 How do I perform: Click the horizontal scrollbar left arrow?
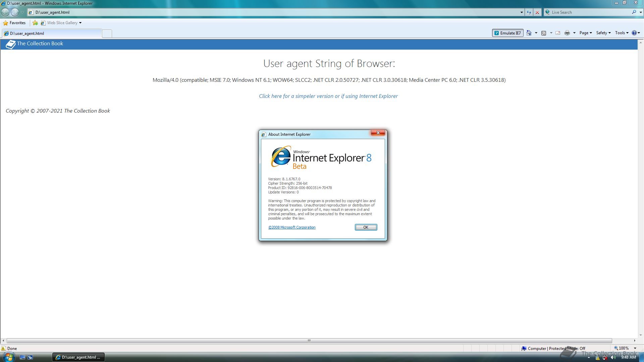[x=3, y=341]
